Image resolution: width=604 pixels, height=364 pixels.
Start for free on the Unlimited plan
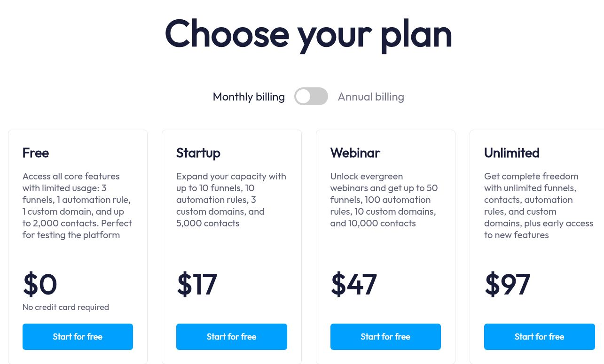click(x=540, y=337)
